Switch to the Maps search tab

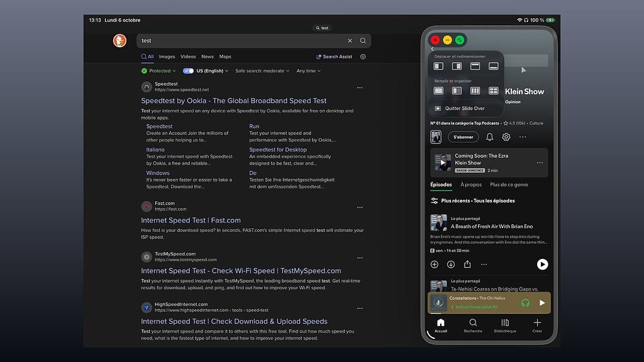pyautogui.click(x=225, y=57)
